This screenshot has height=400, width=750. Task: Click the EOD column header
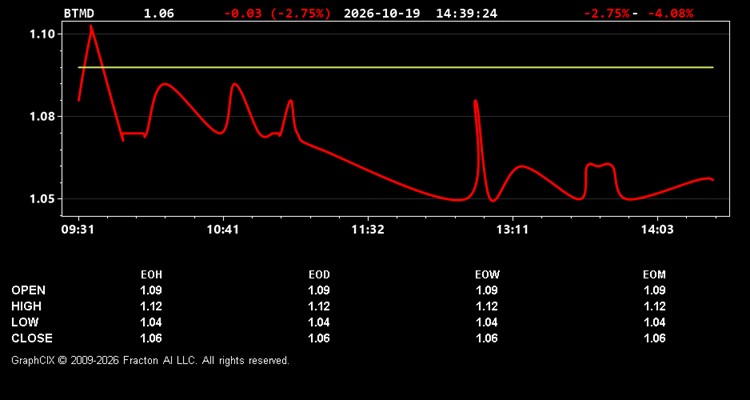coord(319,275)
